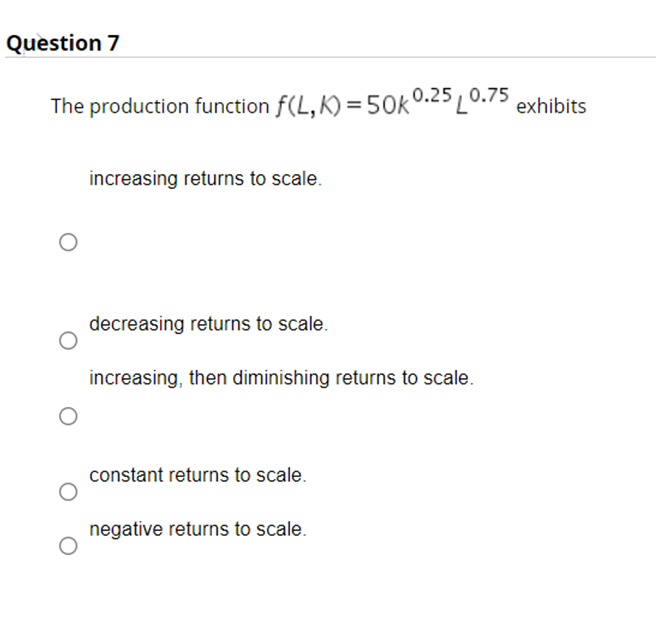
Task: Click the 'increasing, then diminishing returns to scale.' text
Action: pos(282,378)
